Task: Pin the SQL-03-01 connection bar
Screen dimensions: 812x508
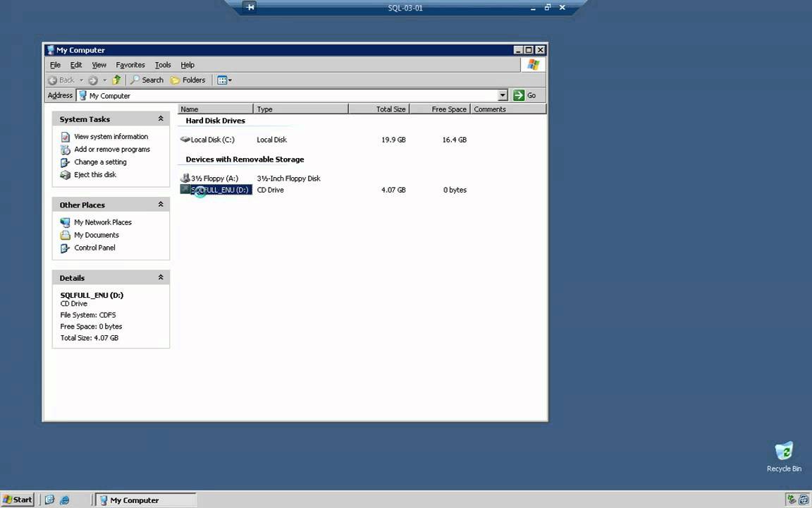Action: (250, 7)
